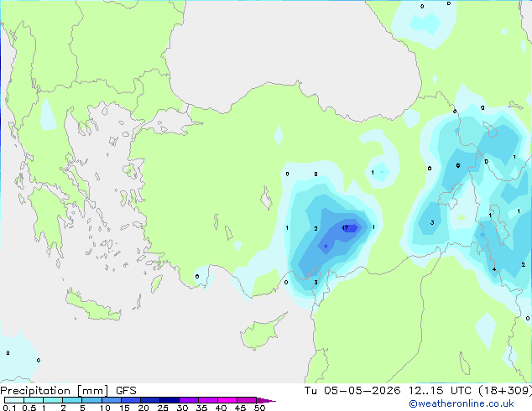This screenshot has width=532, height=411.
Task: Click the legend arrow tip above 50 mm
Action: (x=266, y=400)
